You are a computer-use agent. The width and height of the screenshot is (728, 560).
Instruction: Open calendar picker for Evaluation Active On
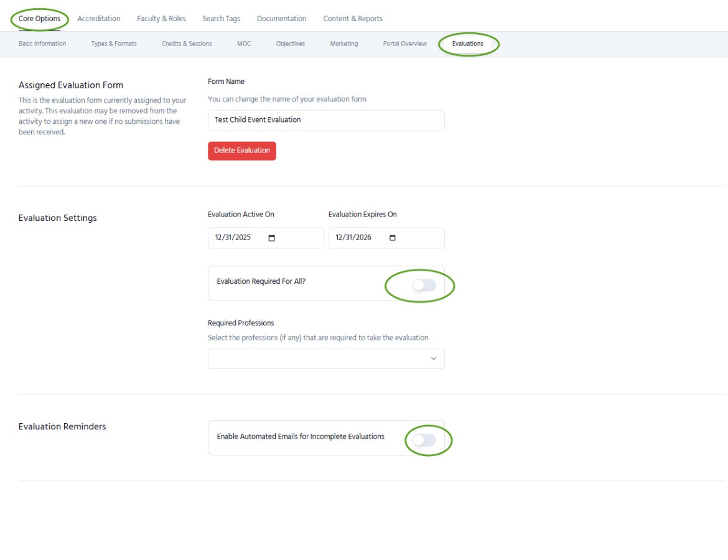point(271,238)
